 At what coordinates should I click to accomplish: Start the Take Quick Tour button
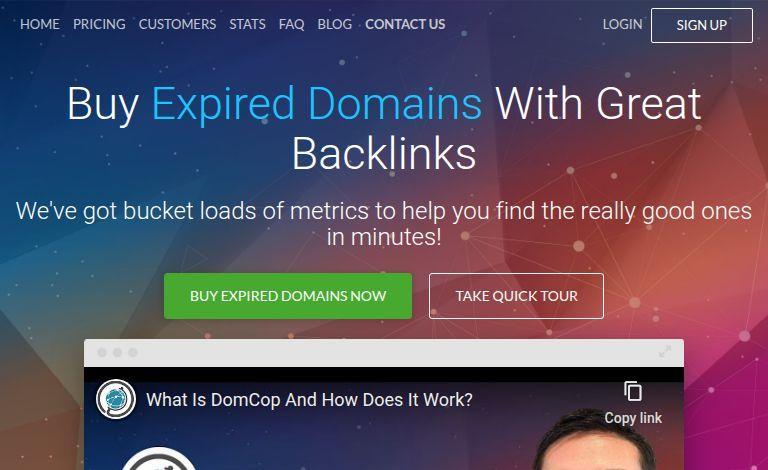[516, 296]
